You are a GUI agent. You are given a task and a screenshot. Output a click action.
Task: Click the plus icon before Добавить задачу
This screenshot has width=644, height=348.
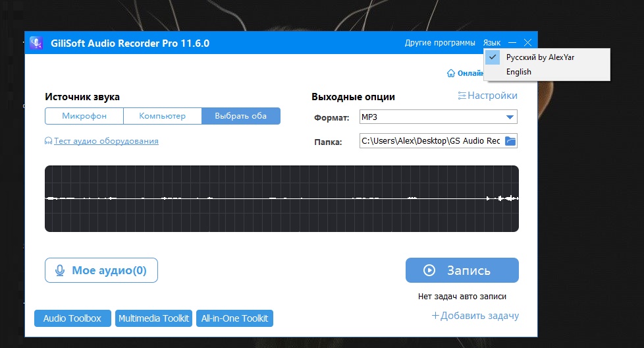tap(435, 316)
